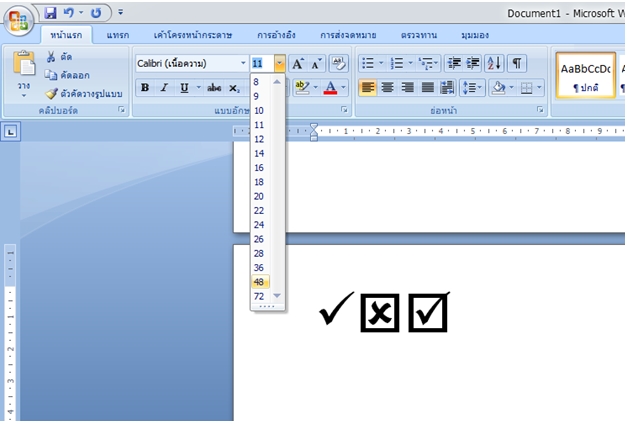
Task: Copy selection using ribbon copy icon
Action: [x=51, y=75]
